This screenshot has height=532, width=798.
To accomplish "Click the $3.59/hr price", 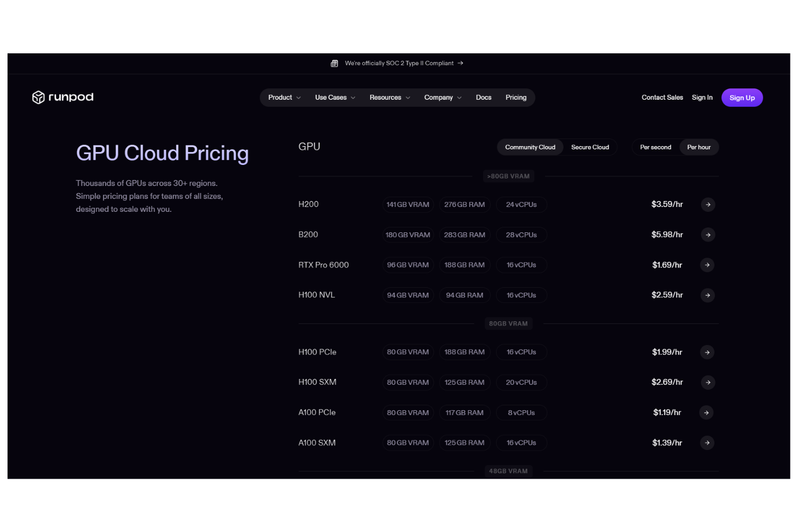I will (x=667, y=205).
